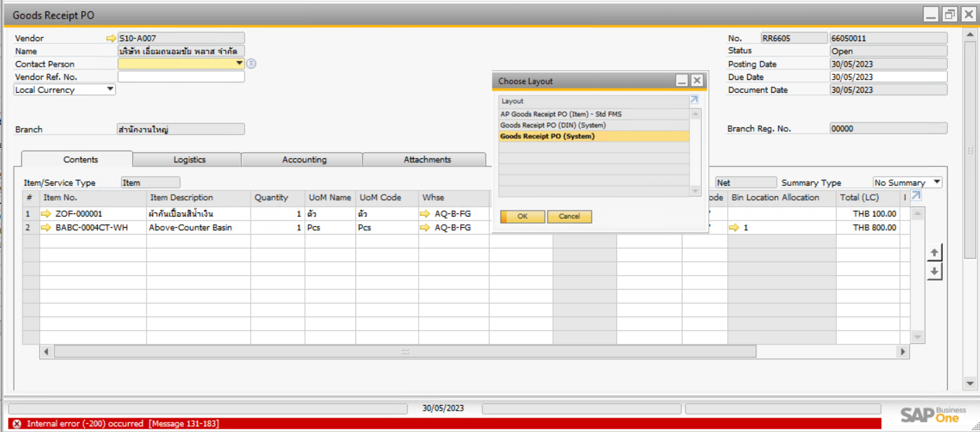Open the Contact Person dropdown
This screenshot has height=432, width=980.
239,64
